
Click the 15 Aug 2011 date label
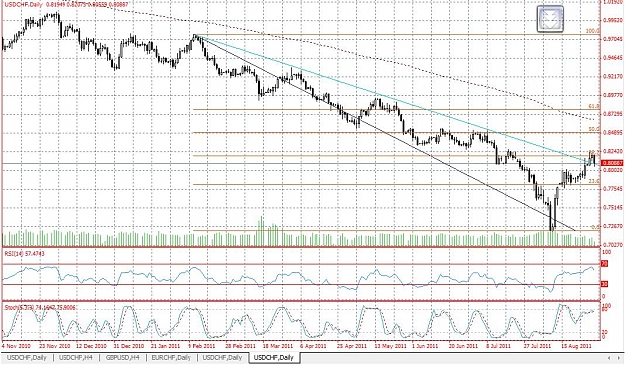pyautogui.click(x=576, y=346)
